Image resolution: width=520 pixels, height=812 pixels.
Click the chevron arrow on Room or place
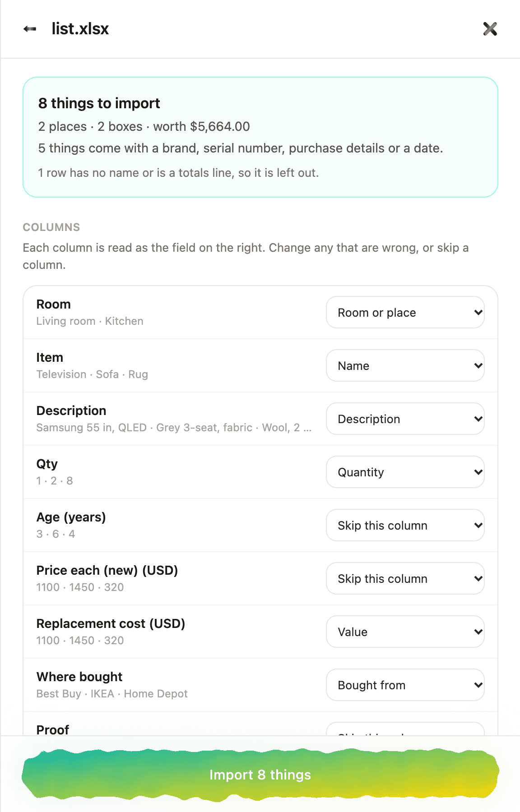point(478,312)
